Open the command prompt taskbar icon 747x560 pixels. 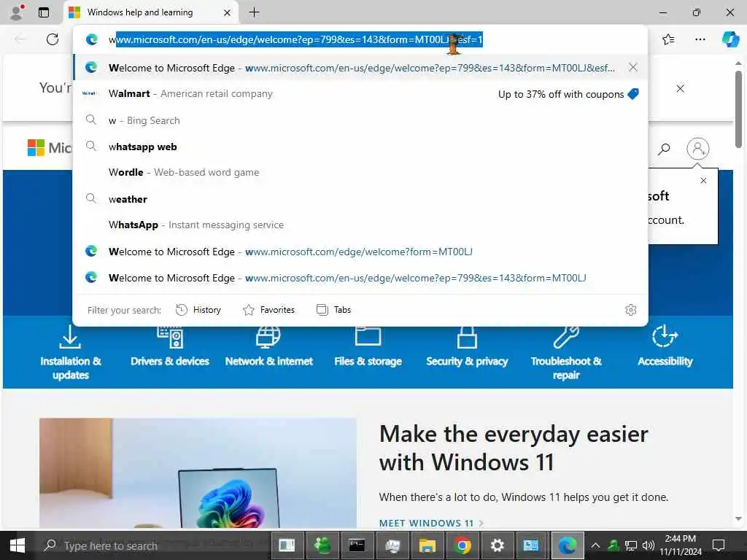357,545
